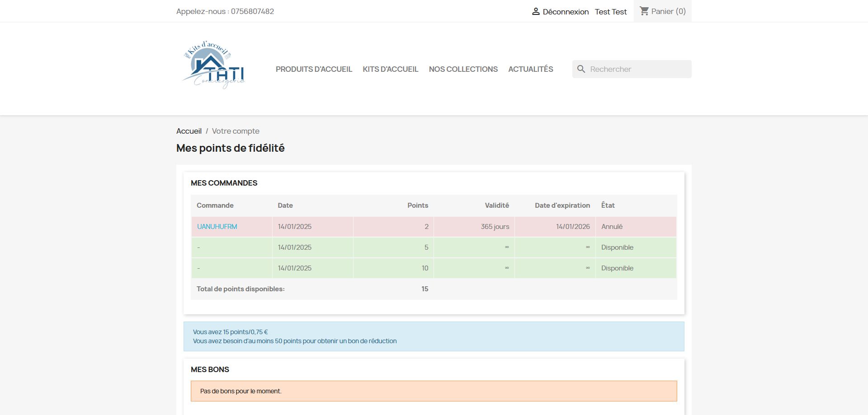Focus the Rechercher search field

click(637, 69)
